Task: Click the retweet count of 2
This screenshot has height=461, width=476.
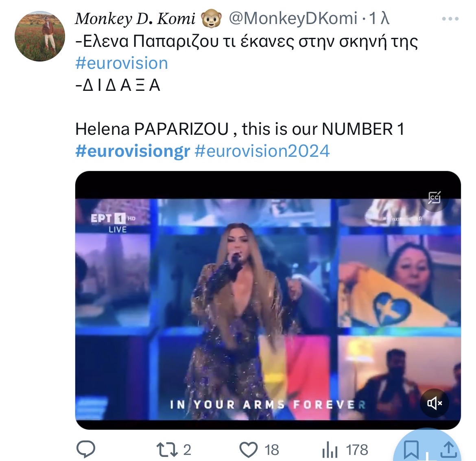Action: tap(187, 450)
